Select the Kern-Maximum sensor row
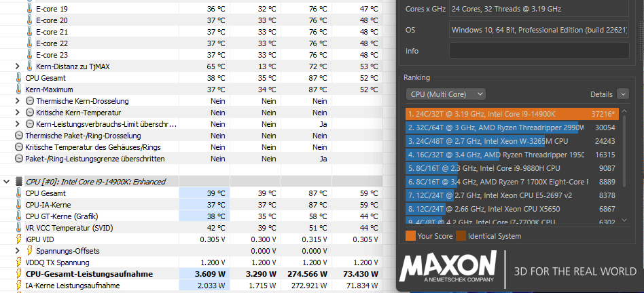The image size is (644, 293). tap(191, 90)
